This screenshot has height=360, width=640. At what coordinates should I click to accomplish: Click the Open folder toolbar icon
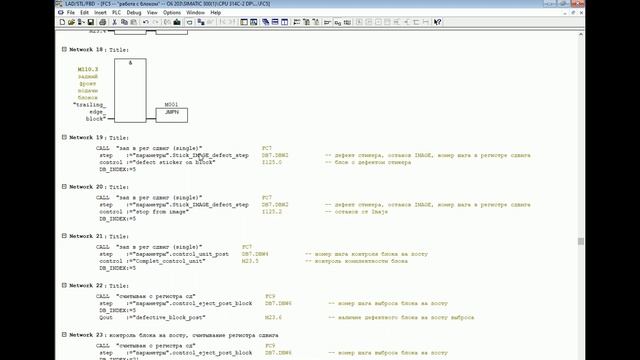pos(71,22)
